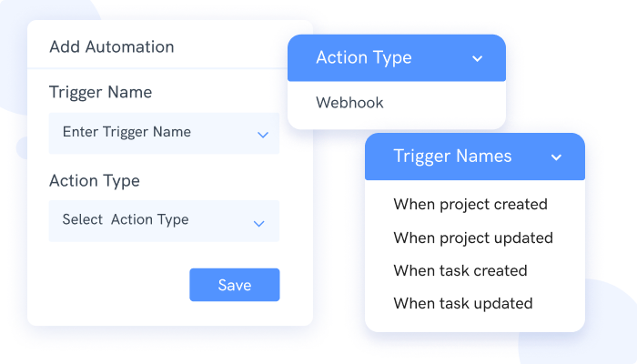Screen dimensions: 637x364
Task: Choose the 'When task created' trigger
Action: (460, 270)
